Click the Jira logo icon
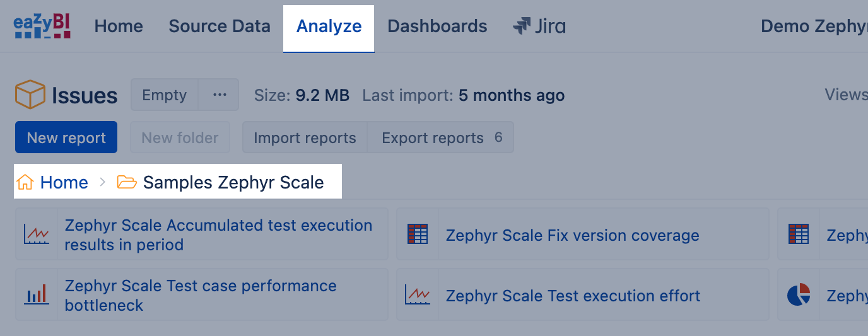This screenshot has height=336, width=868. [x=522, y=26]
